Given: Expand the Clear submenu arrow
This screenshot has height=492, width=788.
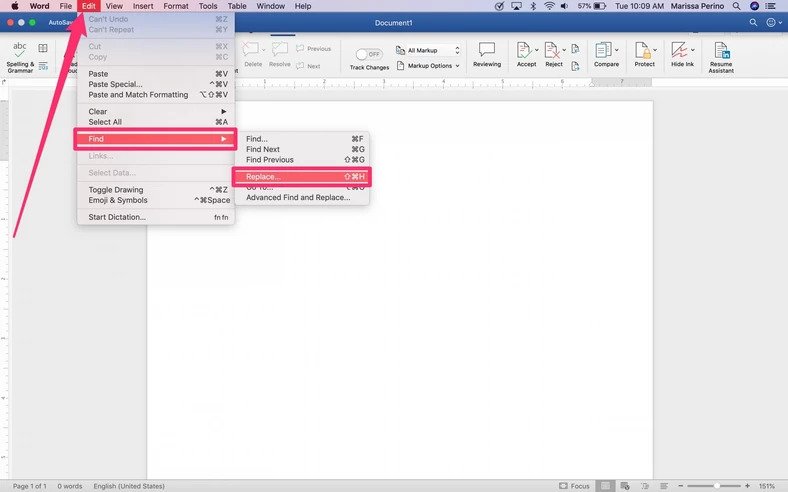Looking at the screenshot, I should coord(224,111).
